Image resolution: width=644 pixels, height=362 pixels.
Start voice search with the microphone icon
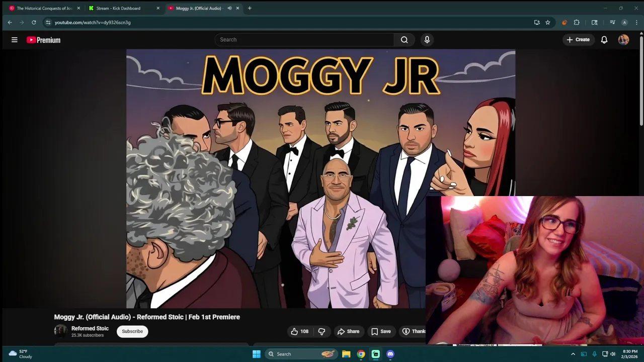pyautogui.click(x=427, y=40)
